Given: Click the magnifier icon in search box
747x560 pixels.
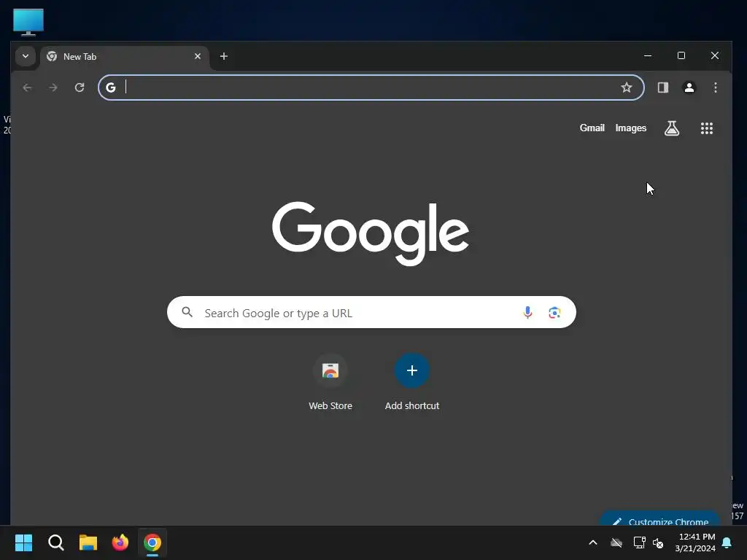Looking at the screenshot, I should pyautogui.click(x=187, y=312).
